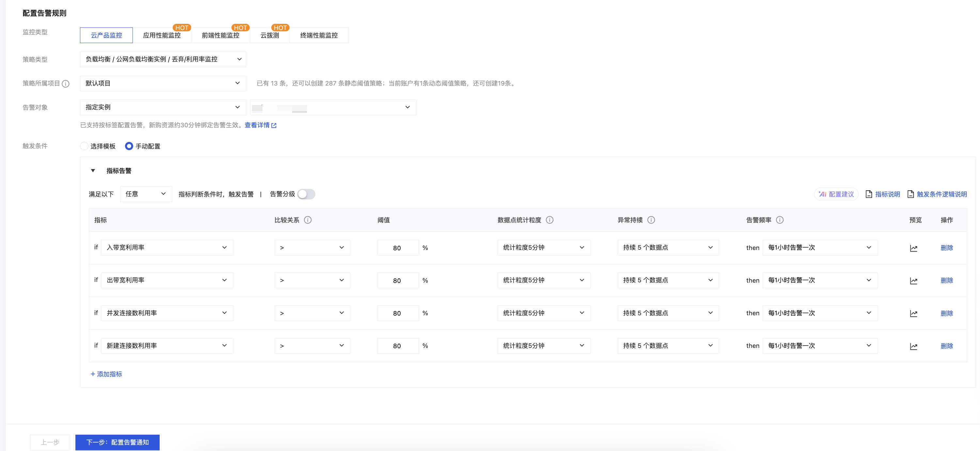This screenshot has width=980, height=451.
Task: Toggle the 告警分级 switch
Action: 306,194
